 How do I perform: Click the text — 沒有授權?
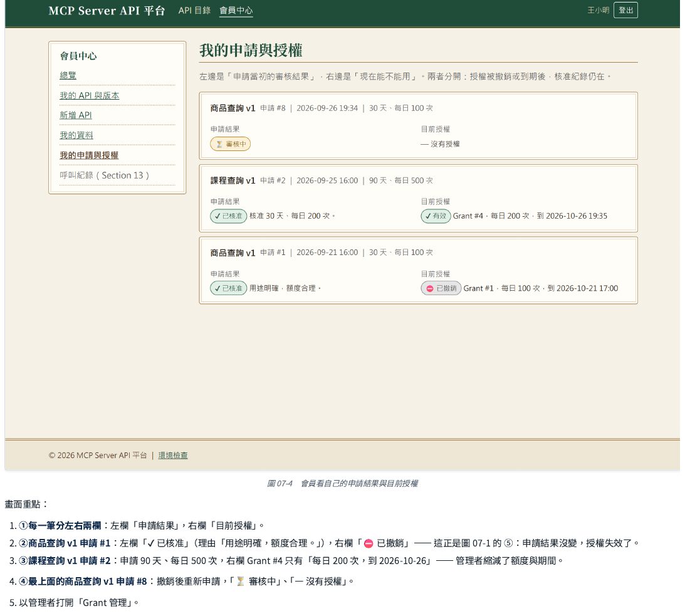click(x=440, y=144)
